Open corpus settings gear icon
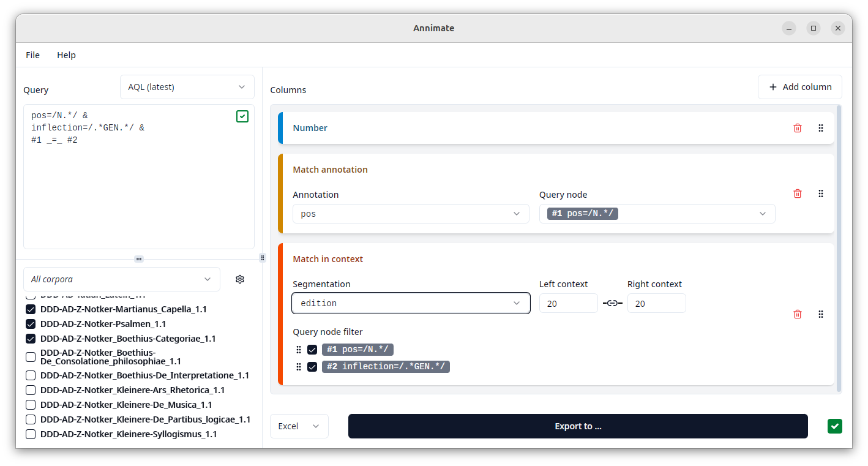The image size is (868, 466). click(x=240, y=279)
